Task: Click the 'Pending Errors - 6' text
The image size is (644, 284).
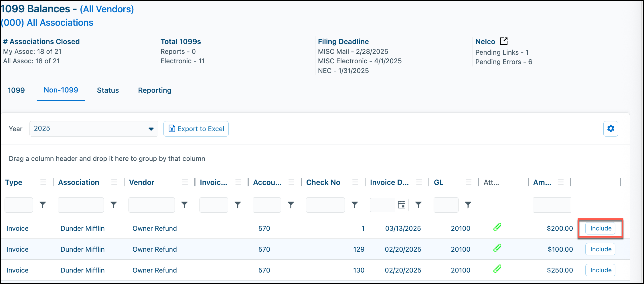Action: pyautogui.click(x=504, y=62)
